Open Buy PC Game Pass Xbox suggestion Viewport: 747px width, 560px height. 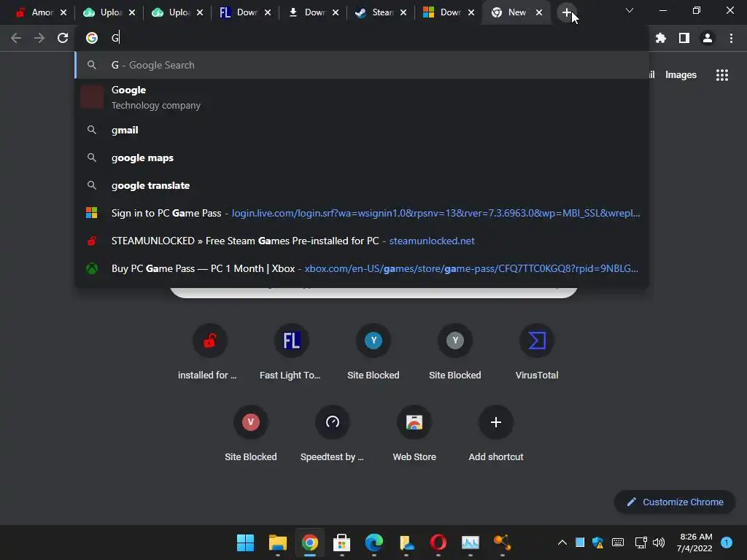pos(362,268)
